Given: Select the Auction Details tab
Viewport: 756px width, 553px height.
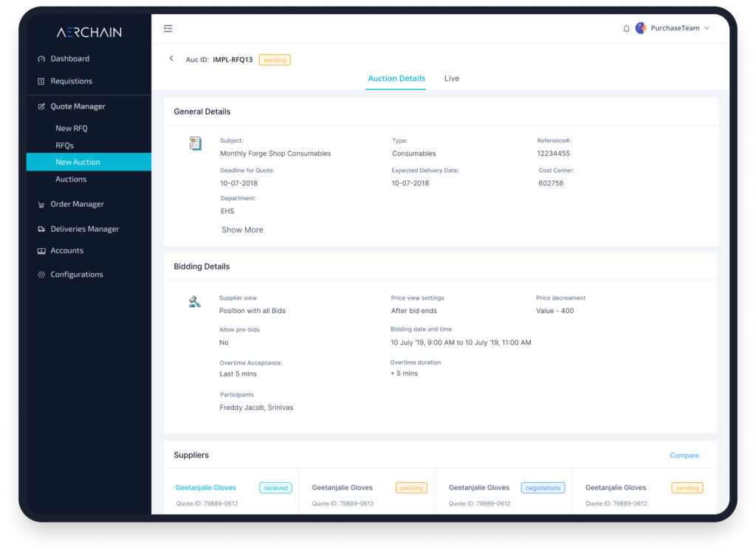Looking at the screenshot, I should coord(396,78).
